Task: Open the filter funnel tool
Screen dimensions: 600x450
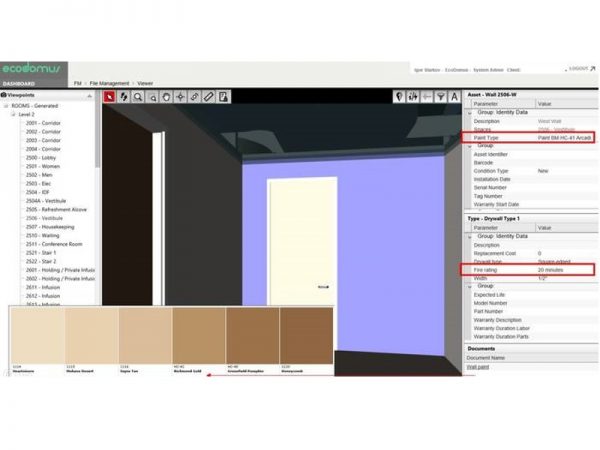Action: click(x=440, y=97)
